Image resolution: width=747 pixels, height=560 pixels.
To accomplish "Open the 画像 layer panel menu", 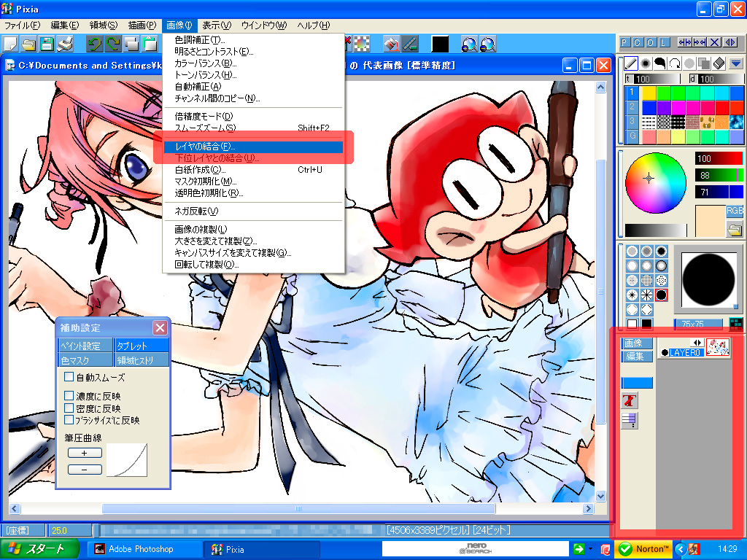I will tap(636, 343).
